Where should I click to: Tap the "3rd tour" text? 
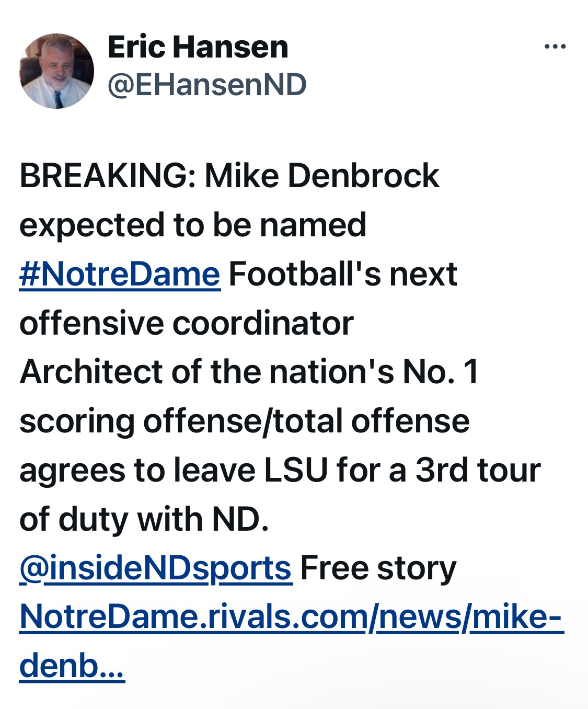click(x=477, y=471)
